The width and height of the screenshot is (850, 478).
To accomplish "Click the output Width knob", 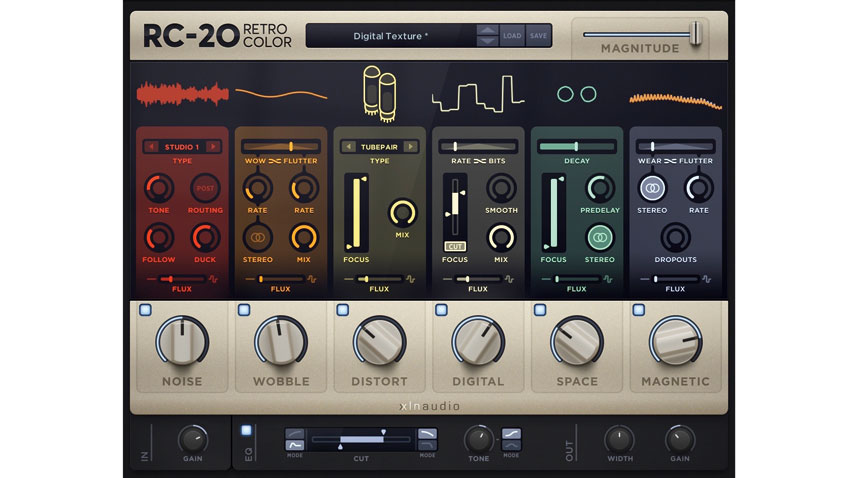I will tap(620, 439).
